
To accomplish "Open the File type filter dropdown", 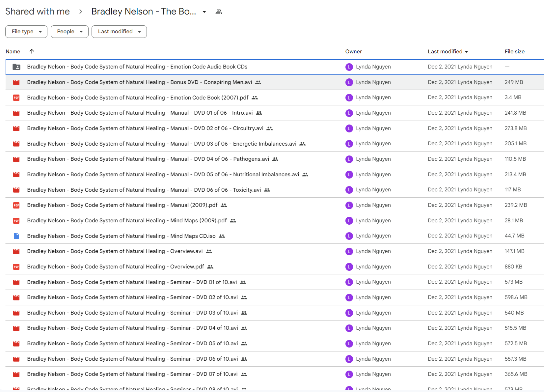I will pos(26,32).
